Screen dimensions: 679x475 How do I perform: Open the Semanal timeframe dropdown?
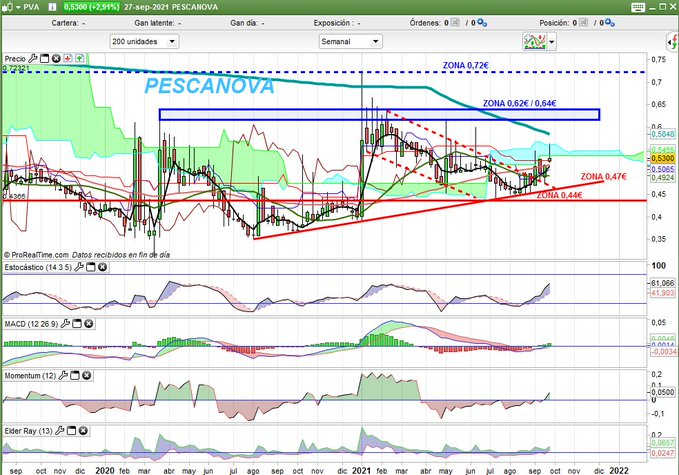[350, 42]
